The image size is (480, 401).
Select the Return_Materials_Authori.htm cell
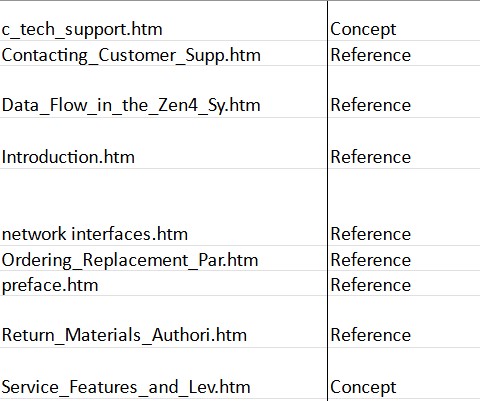(163, 322)
